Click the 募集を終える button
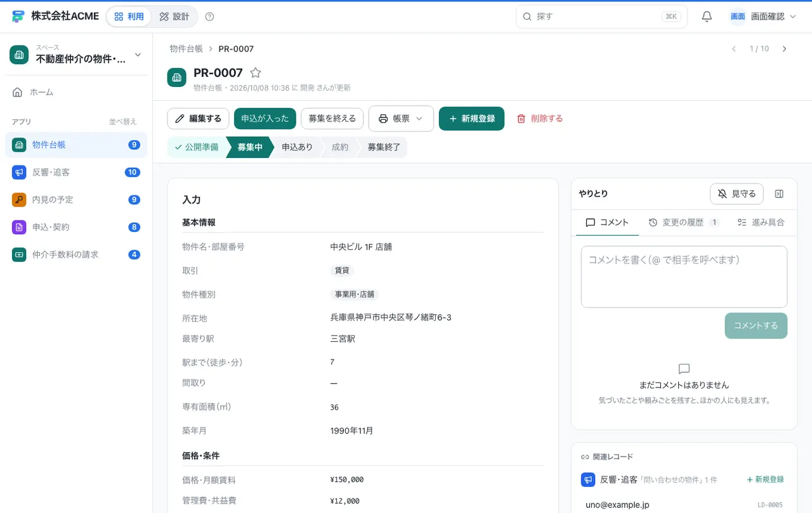This screenshot has height=513, width=812. point(332,119)
